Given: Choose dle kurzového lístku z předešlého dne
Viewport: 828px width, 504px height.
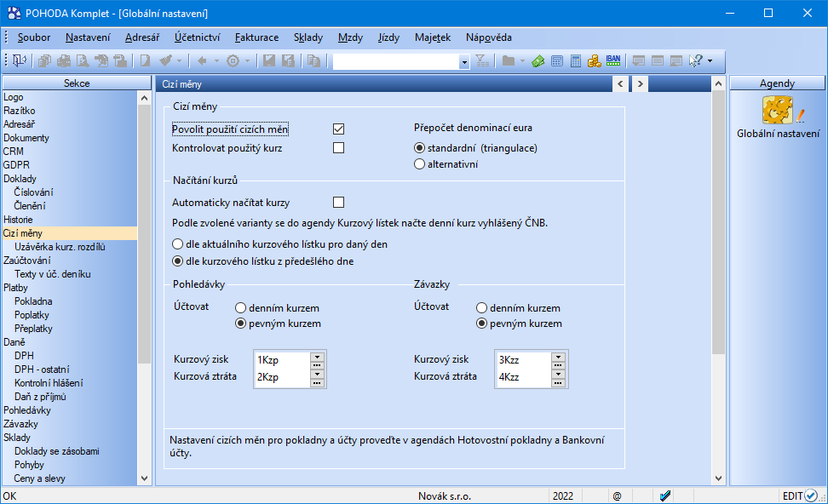Looking at the screenshot, I should tap(177, 261).
